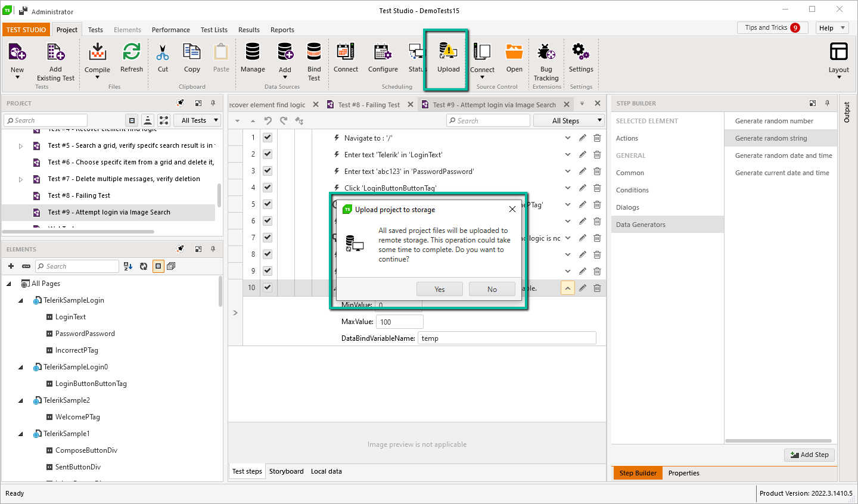
Task: Click the source control Connect icon
Action: 482,52
